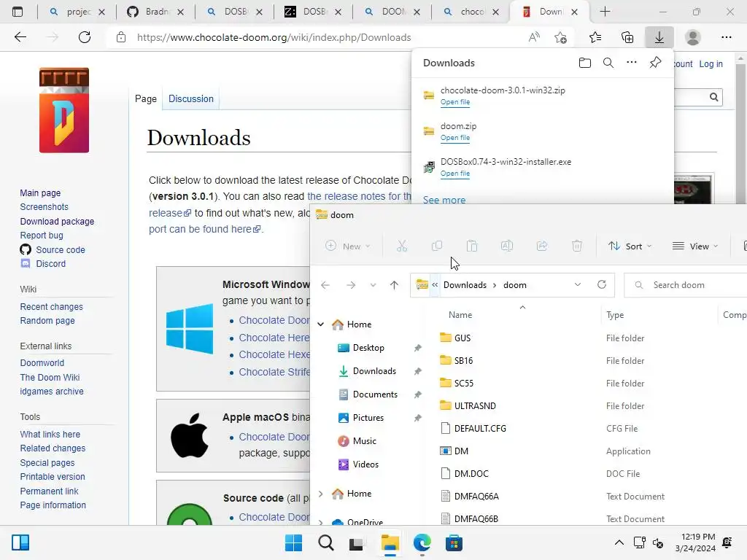Screen dimensions: 747x560
Task: Select the Page wiki tab
Action: pyautogui.click(x=145, y=98)
